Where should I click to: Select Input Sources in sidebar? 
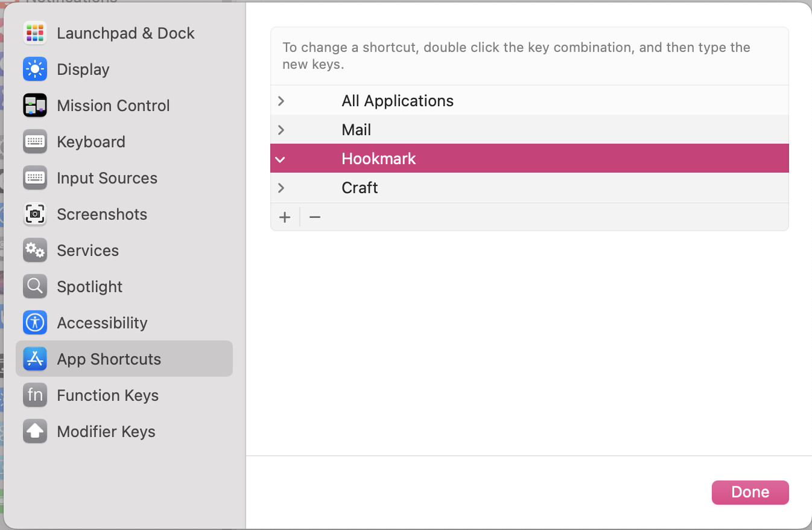click(x=124, y=178)
